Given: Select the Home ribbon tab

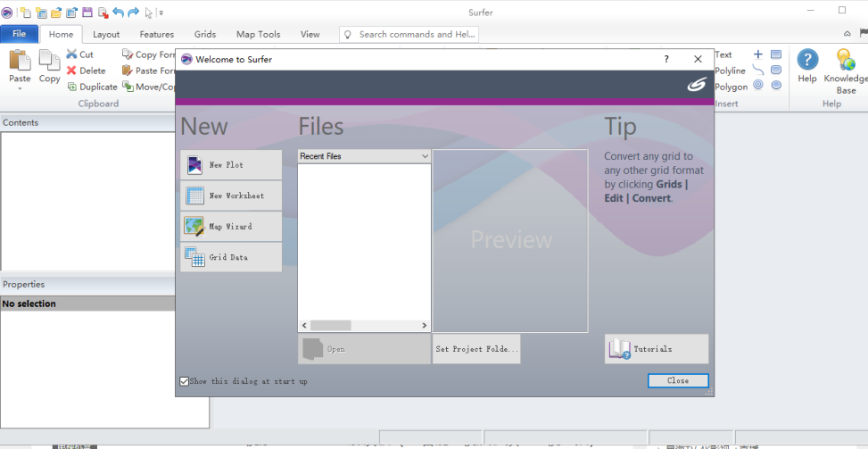Looking at the screenshot, I should click(x=61, y=34).
